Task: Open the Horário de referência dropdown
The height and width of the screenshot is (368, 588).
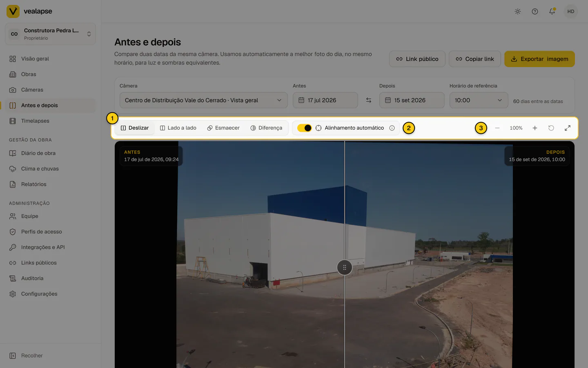Action: [x=479, y=100]
